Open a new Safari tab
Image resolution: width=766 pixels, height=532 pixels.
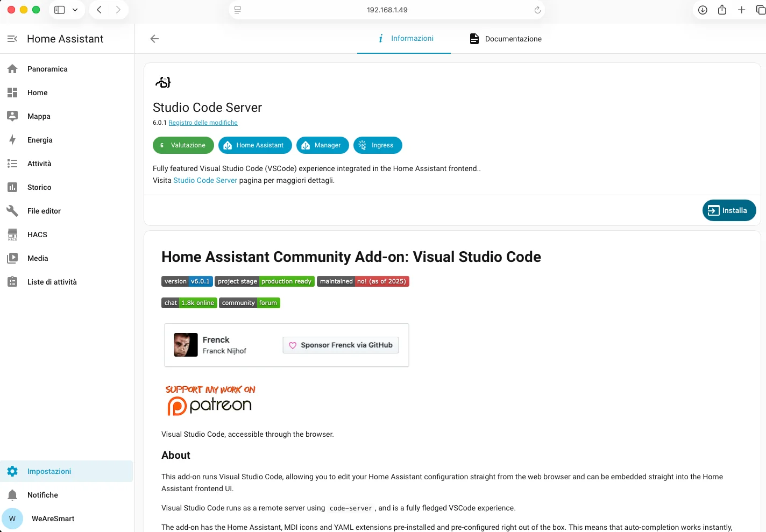[741, 10]
